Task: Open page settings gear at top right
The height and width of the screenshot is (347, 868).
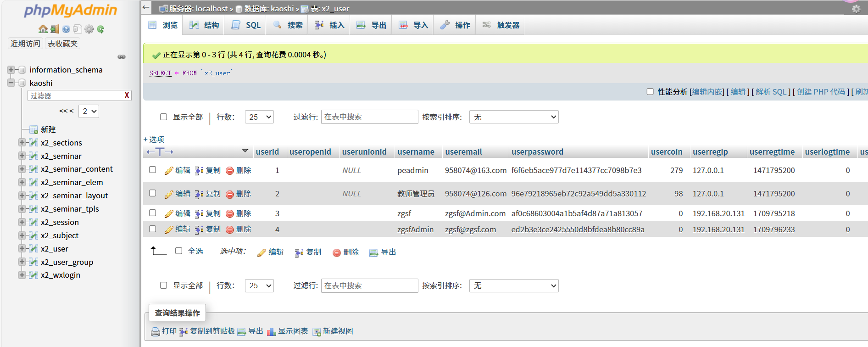Action: click(856, 9)
